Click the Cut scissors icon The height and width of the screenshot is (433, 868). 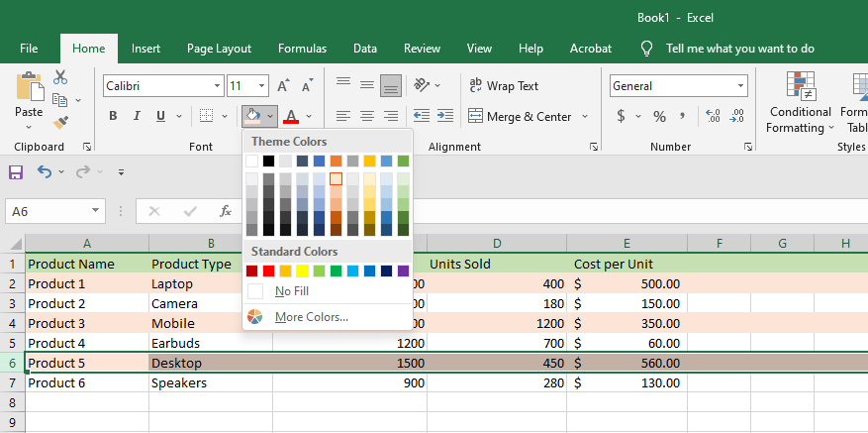coord(60,77)
